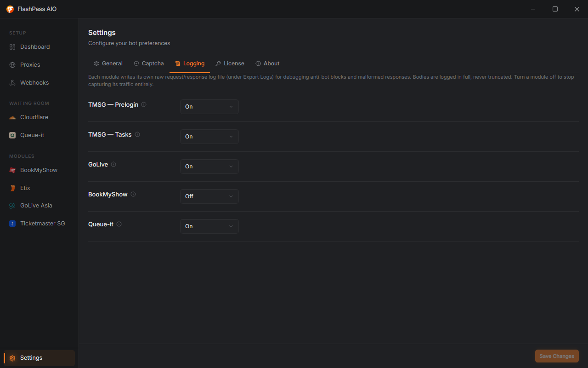588x368 pixels.
Task: Click the GoLive row label
Action: tap(98, 164)
